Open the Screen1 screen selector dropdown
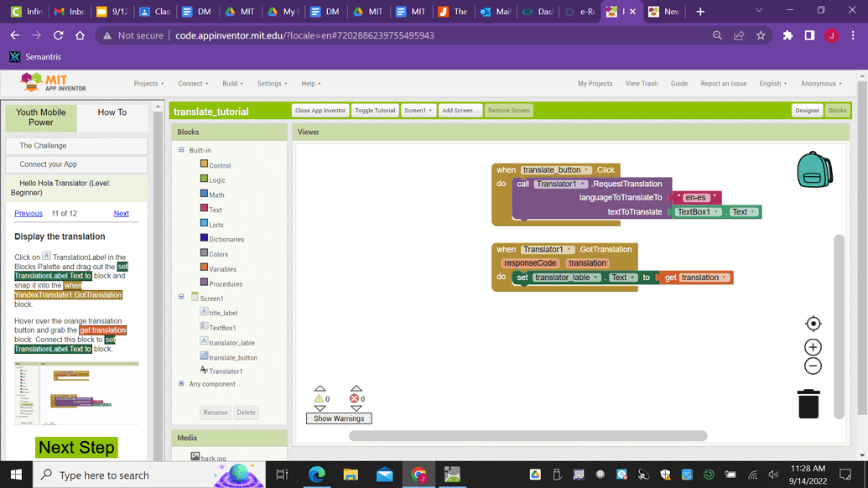The height and width of the screenshot is (488, 868). [418, 110]
